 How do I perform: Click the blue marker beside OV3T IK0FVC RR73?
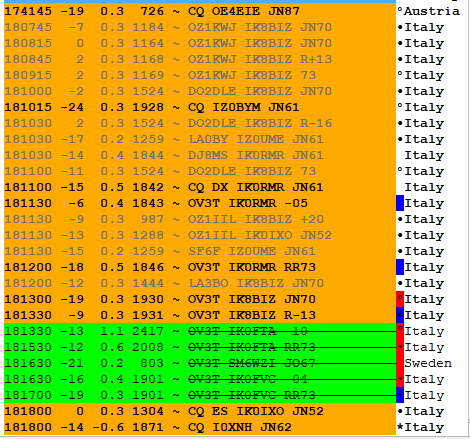click(x=400, y=395)
